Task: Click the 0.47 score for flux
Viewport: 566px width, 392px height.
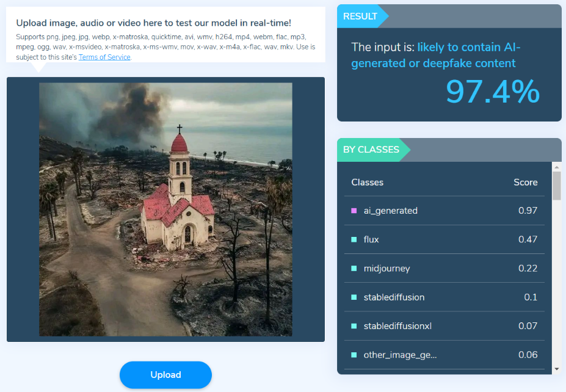Action: (528, 239)
